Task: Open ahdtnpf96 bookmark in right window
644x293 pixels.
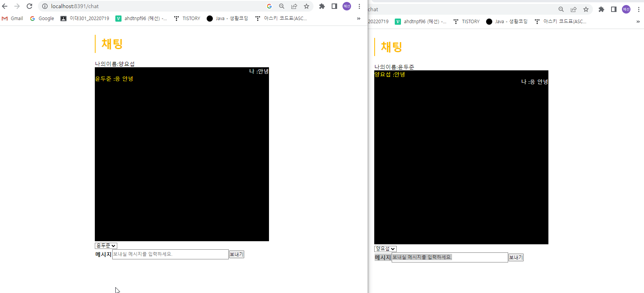Action: pyautogui.click(x=421, y=22)
